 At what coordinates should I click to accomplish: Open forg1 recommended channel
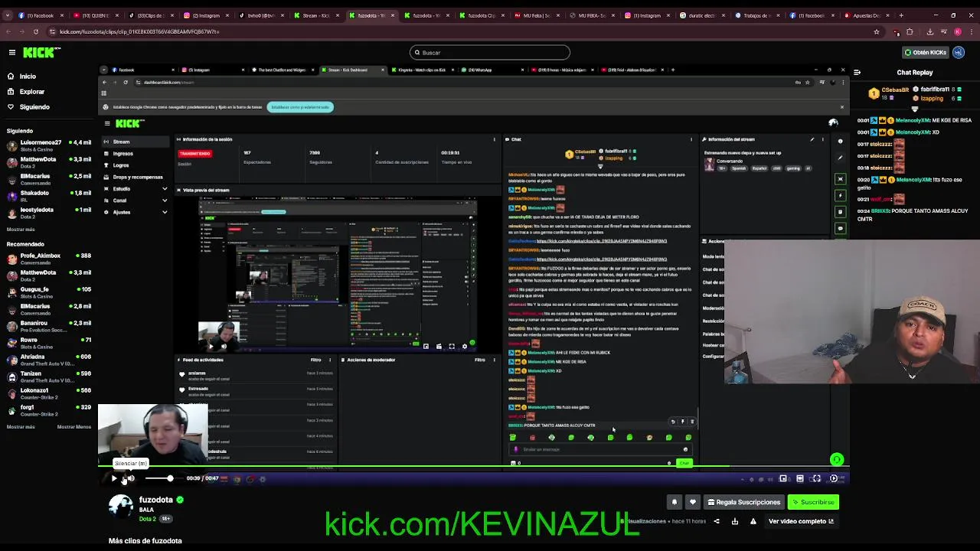click(49, 410)
